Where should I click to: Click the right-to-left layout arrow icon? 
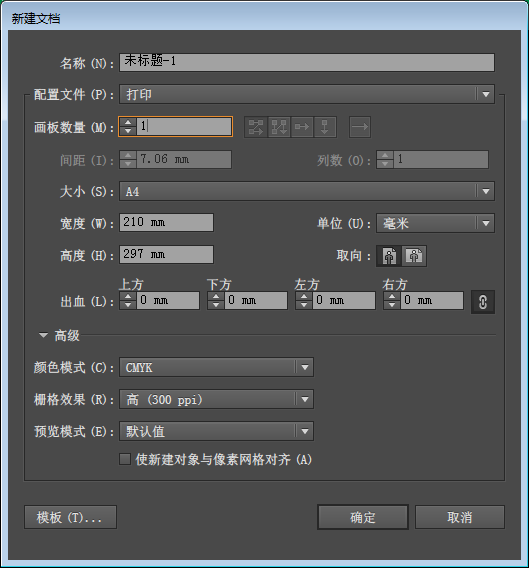point(360,127)
